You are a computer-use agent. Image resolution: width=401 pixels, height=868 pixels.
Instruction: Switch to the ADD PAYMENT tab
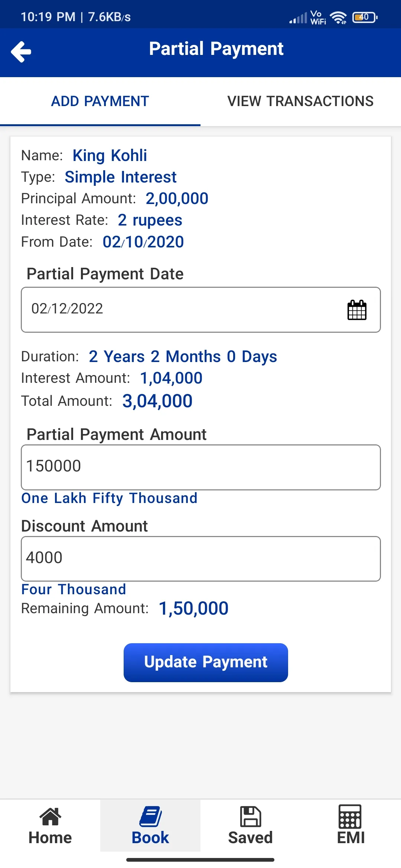point(100,101)
